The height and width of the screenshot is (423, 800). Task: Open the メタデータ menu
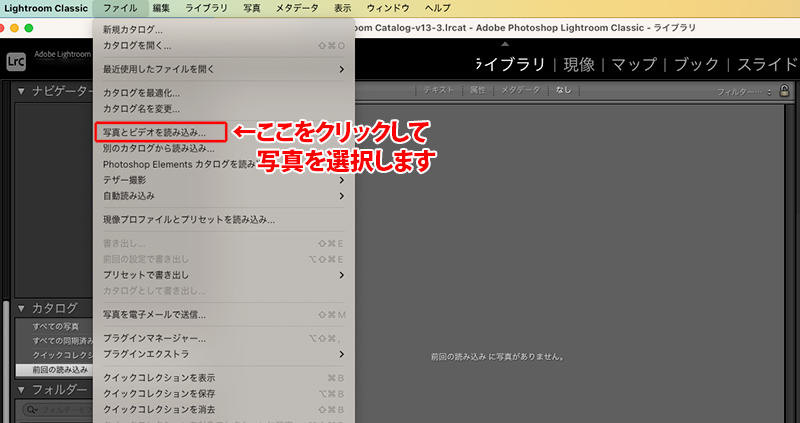[297, 8]
